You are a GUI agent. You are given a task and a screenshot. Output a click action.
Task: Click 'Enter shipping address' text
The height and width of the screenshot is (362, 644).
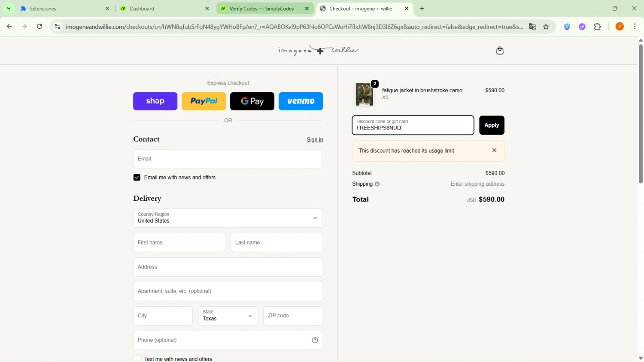(x=477, y=184)
